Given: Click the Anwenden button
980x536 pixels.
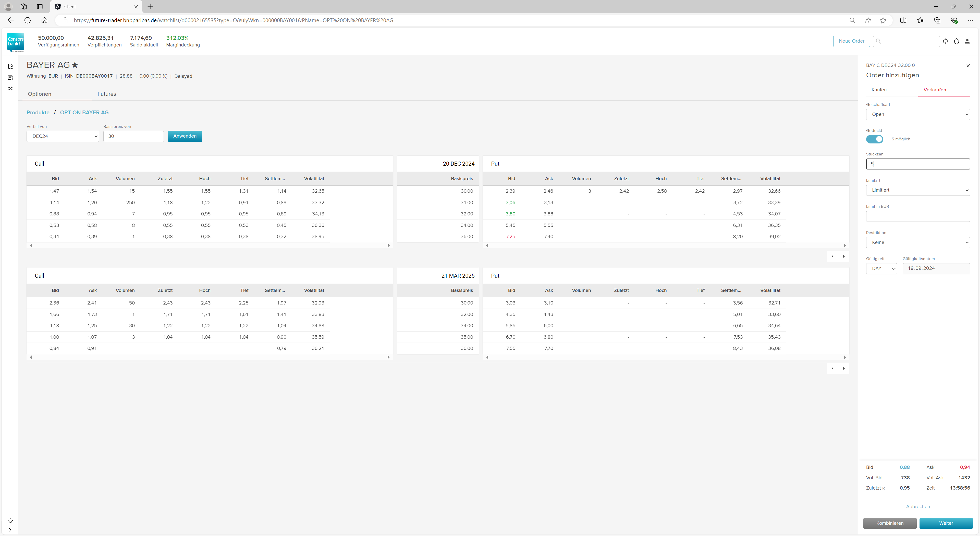Looking at the screenshot, I should pyautogui.click(x=185, y=136).
